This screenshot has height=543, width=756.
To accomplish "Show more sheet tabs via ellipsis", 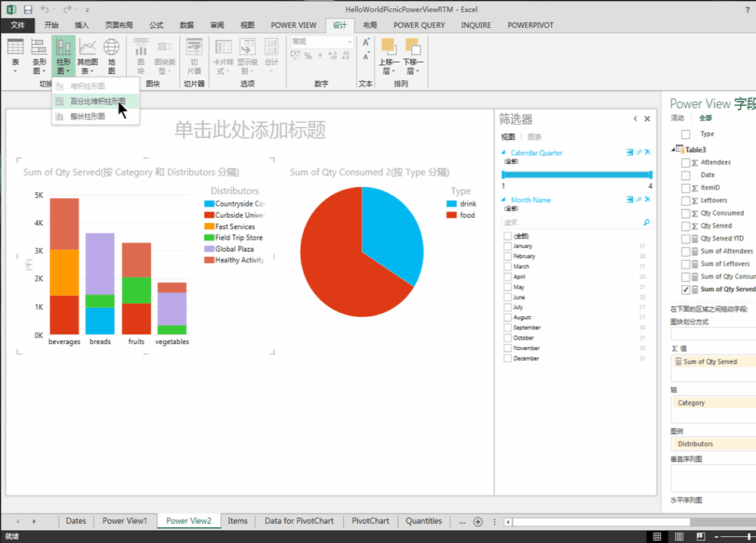I will [462, 521].
